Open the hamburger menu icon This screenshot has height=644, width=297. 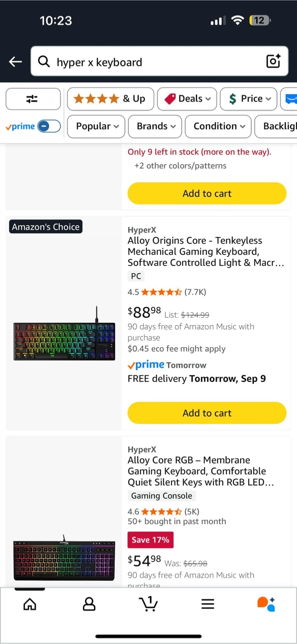[x=208, y=604]
